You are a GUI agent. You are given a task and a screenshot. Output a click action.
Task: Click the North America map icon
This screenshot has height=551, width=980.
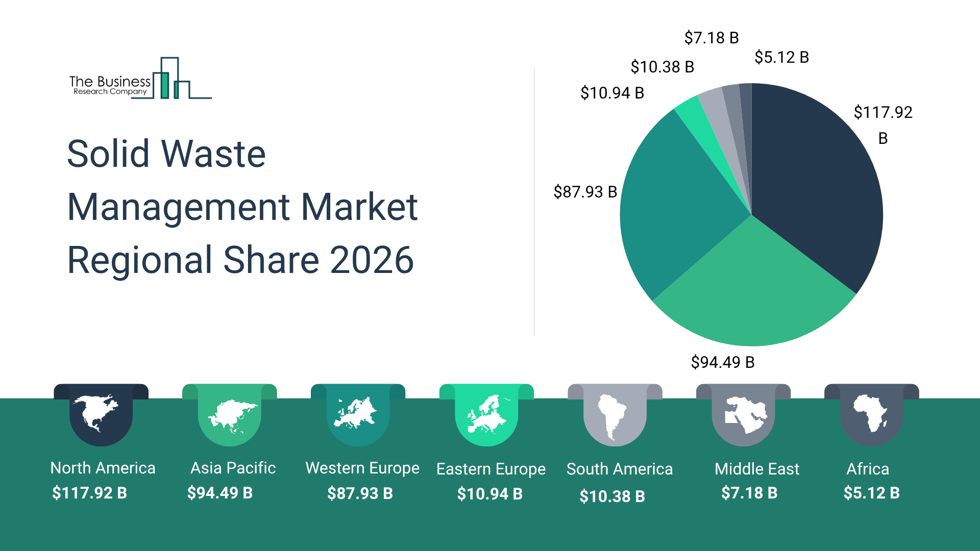tap(95, 412)
